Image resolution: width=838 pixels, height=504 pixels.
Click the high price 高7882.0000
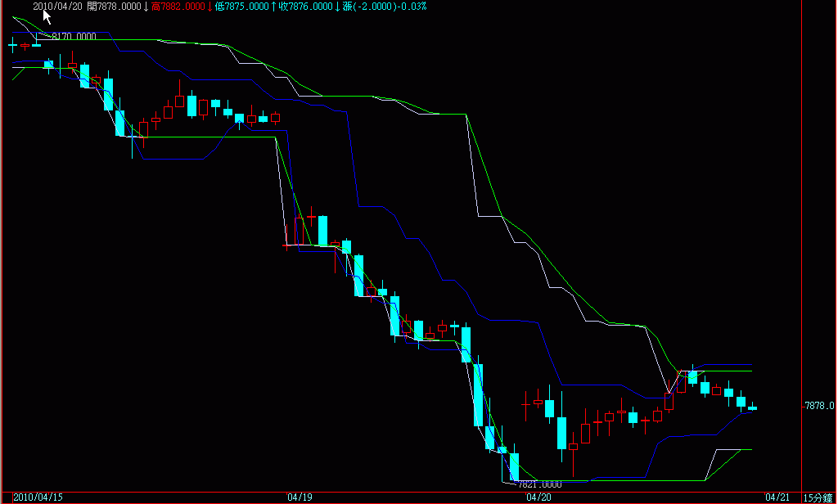pos(178,7)
